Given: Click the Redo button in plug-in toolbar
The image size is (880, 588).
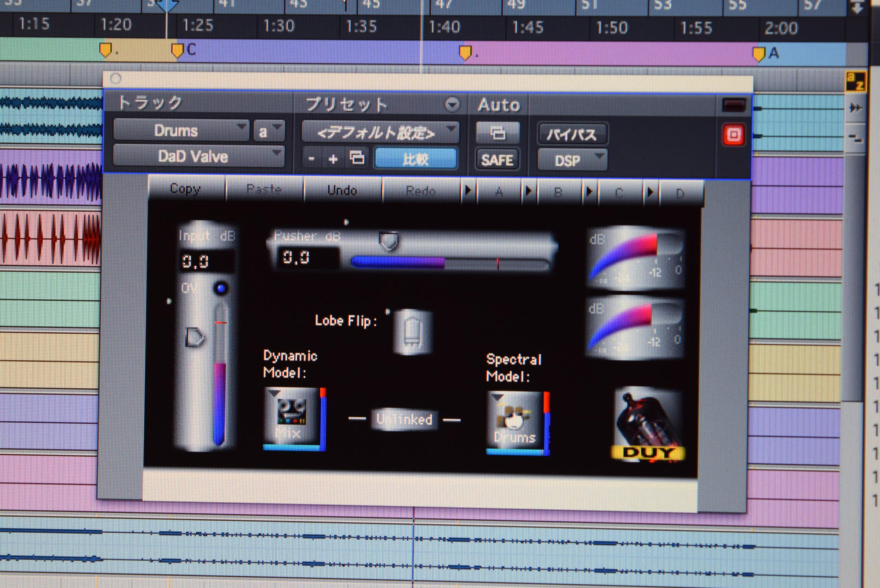Looking at the screenshot, I should pyautogui.click(x=421, y=191).
